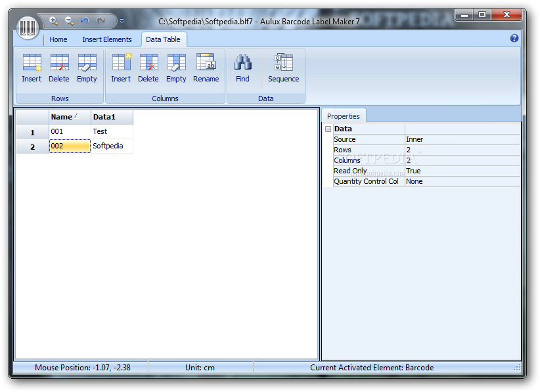Click the Columns property value

[x=462, y=160]
